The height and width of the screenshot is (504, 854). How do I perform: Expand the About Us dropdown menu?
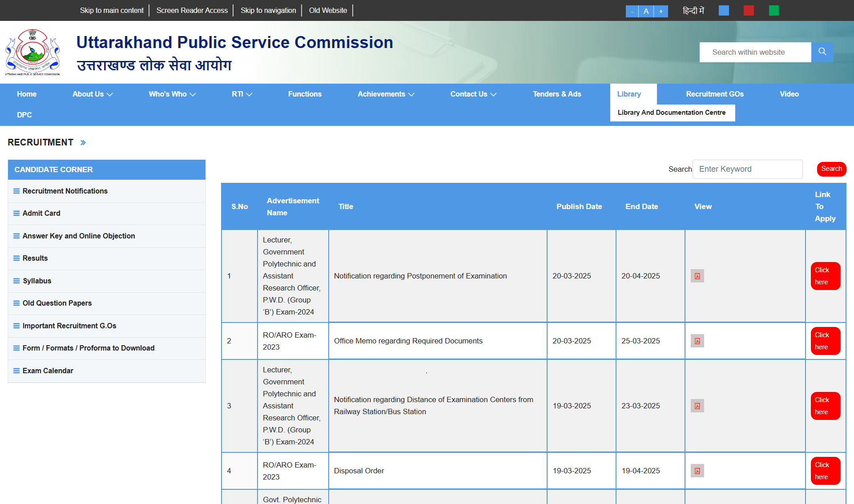[93, 94]
